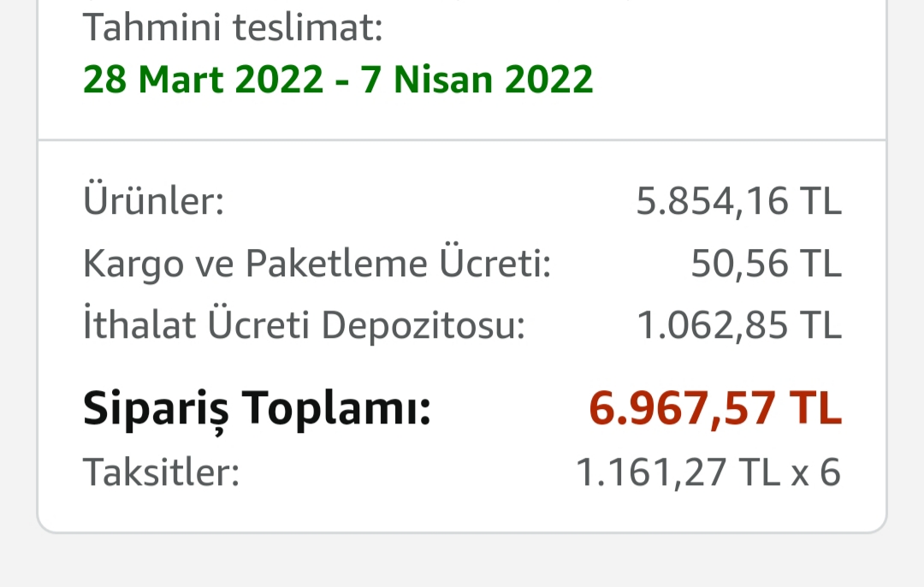Click the products amount 5.854,16 TL
The height and width of the screenshot is (587, 924).
tap(739, 202)
